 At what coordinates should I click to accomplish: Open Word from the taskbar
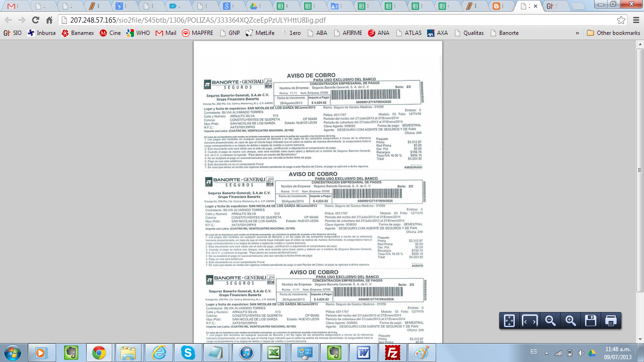tap(363, 352)
